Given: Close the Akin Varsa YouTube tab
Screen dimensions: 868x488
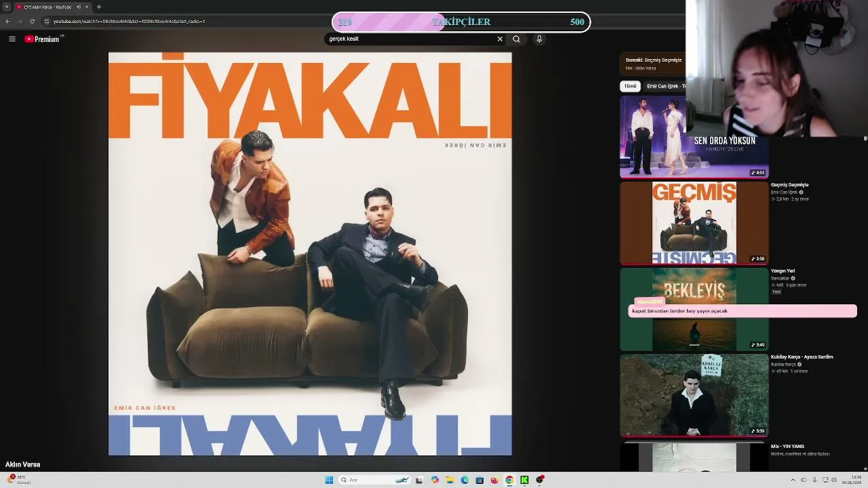Looking at the screenshot, I should pos(87,7).
